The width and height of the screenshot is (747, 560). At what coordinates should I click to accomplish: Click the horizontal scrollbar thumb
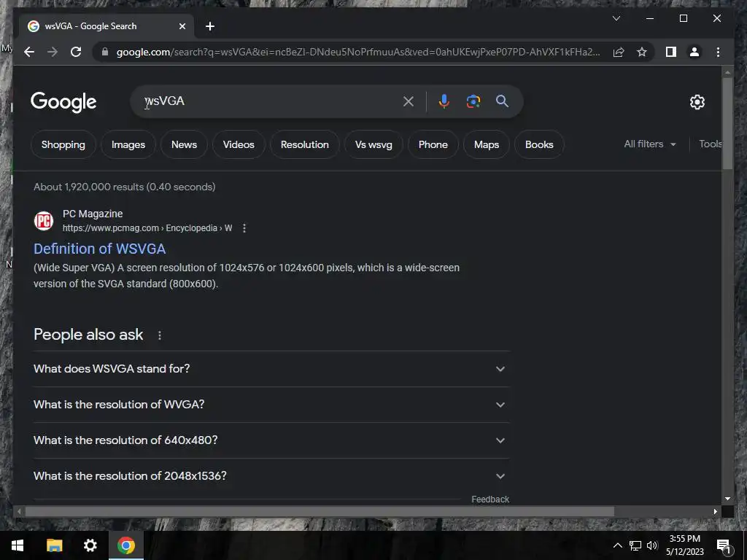click(x=320, y=511)
